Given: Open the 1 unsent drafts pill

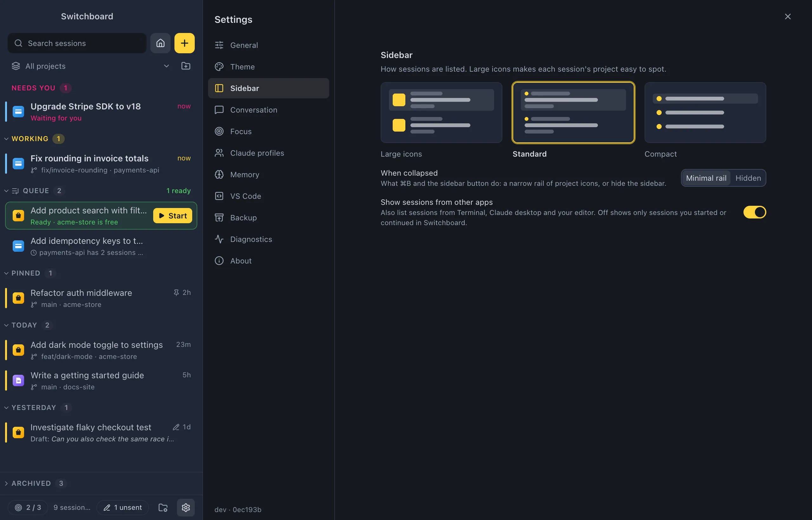Looking at the screenshot, I should point(123,508).
